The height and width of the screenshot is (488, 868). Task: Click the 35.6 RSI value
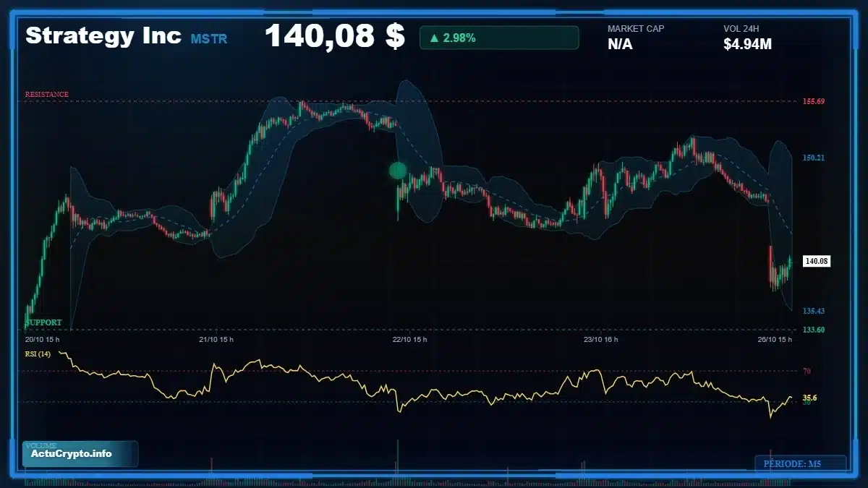(810, 398)
